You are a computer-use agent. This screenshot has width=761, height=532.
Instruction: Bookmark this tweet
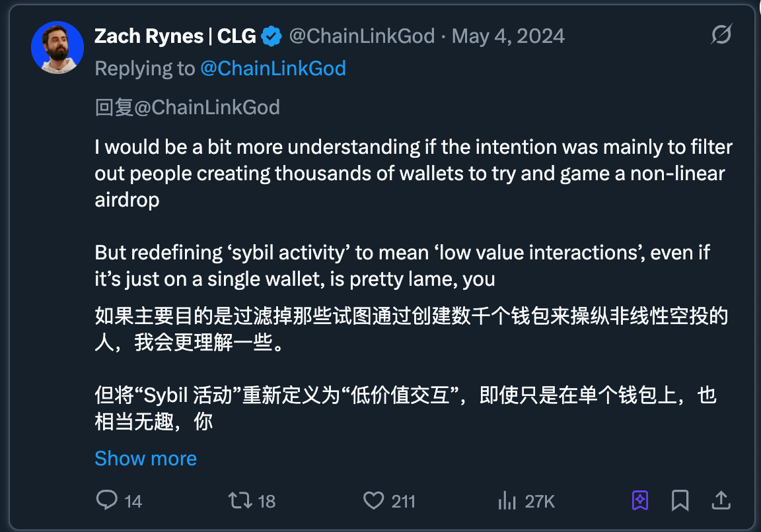point(680,501)
